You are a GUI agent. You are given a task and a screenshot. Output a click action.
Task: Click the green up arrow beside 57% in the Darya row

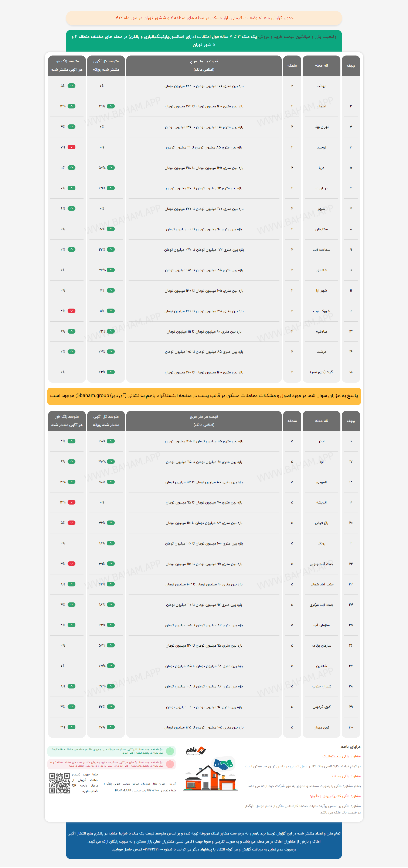coord(111,168)
